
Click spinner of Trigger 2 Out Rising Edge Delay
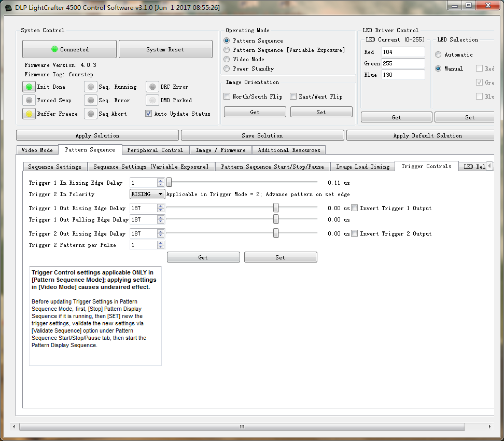(x=161, y=233)
